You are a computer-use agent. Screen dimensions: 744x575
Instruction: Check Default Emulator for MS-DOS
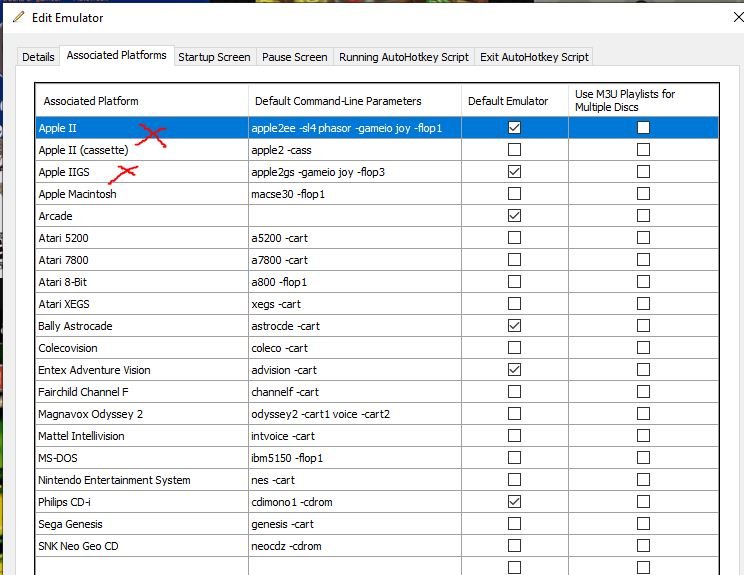coord(514,458)
